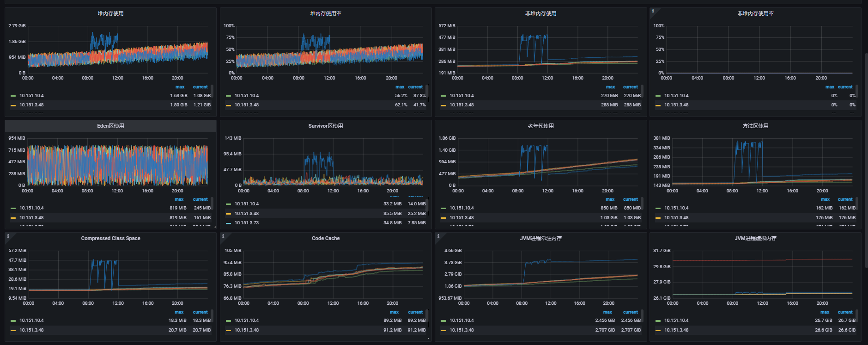Click the info icon on 非堆内存使用率 panel

point(653,11)
